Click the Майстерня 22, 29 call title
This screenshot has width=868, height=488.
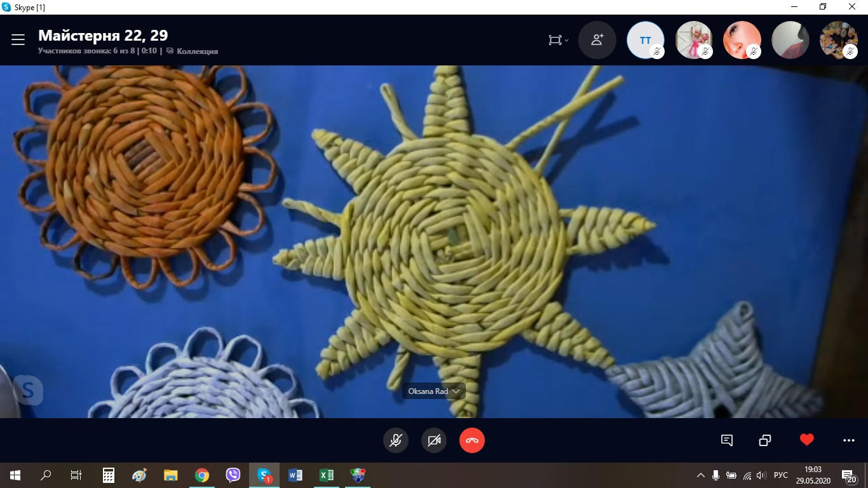tap(103, 36)
